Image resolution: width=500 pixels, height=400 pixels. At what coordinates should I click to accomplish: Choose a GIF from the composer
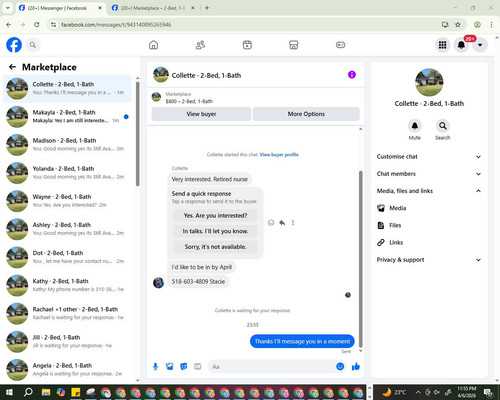click(x=198, y=367)
